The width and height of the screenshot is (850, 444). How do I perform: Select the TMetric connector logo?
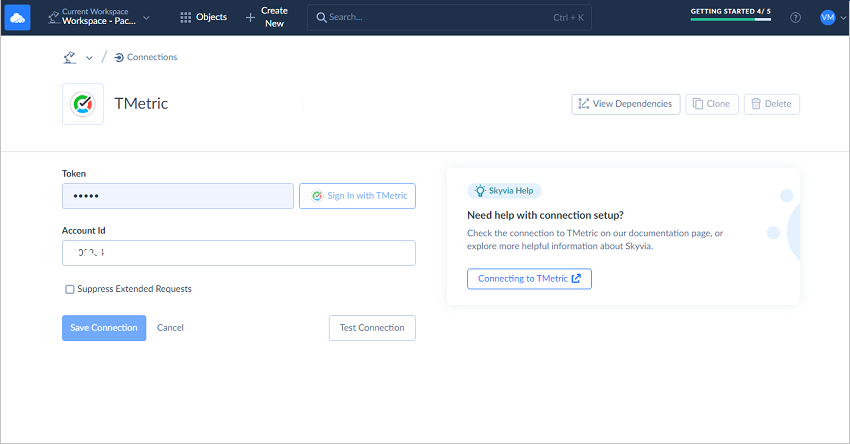pos(82,104)
